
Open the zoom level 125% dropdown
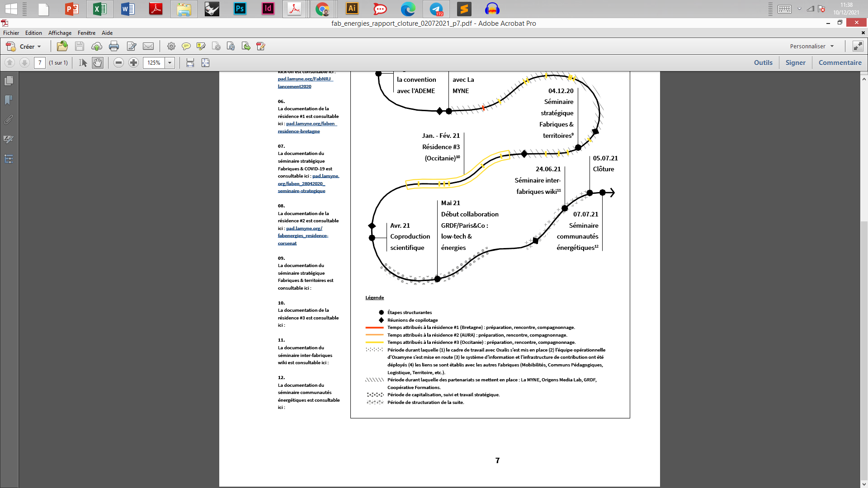pos(170,63)
